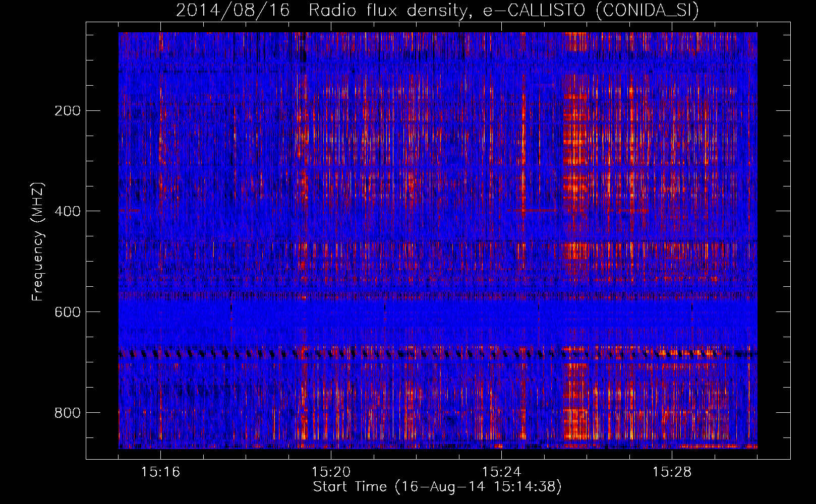Image resolution: width=816 pixels, height=504 pixels.
Task: Click the 15:24 time tick label
Action: tap(501, 472)
